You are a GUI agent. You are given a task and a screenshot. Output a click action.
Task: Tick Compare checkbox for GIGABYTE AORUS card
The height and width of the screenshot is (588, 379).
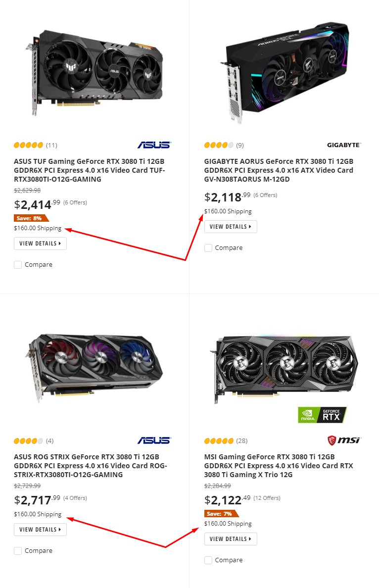tap(208, 248)
